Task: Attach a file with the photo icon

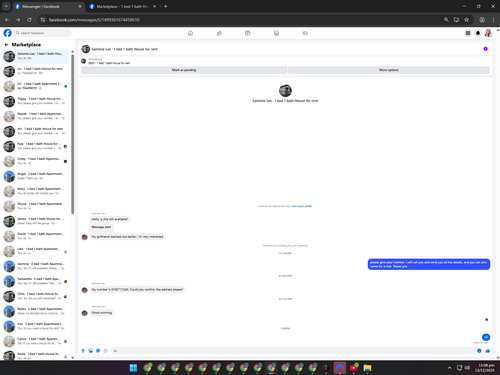Action: 90,351
